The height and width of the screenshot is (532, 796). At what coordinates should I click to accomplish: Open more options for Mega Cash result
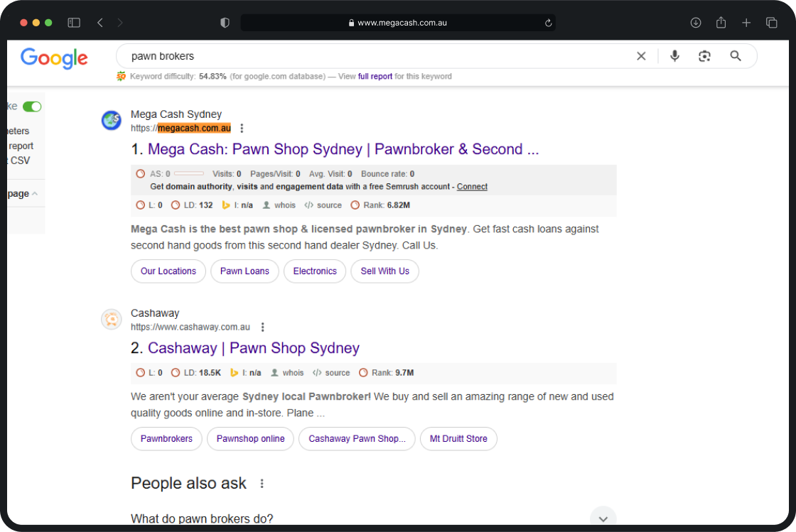242,129
